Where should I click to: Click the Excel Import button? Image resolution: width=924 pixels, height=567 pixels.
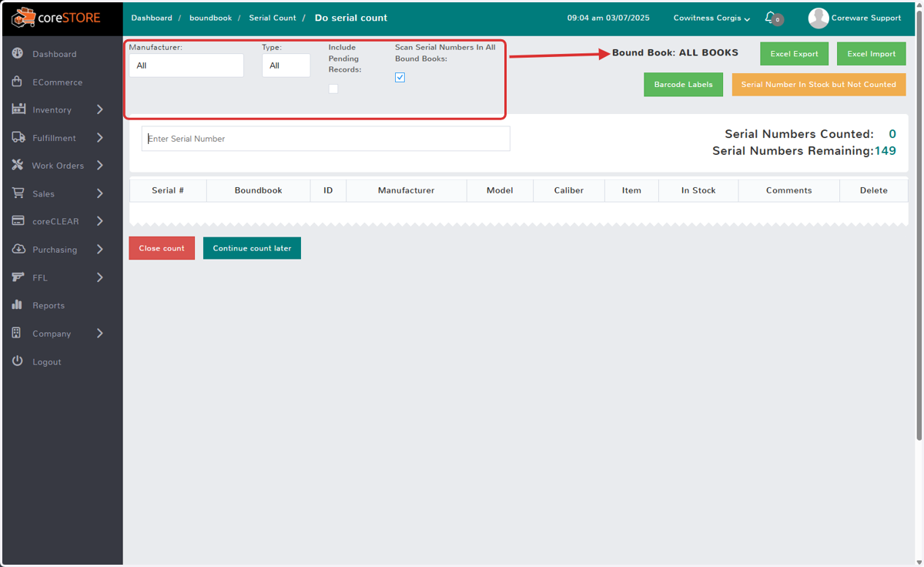point(872,54)
